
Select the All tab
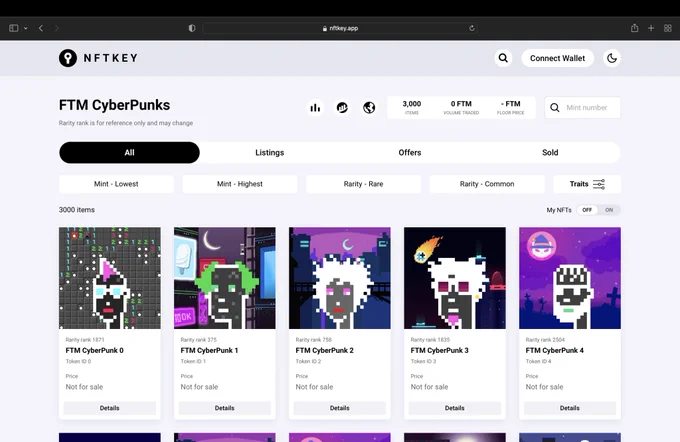tap(129, 153)
